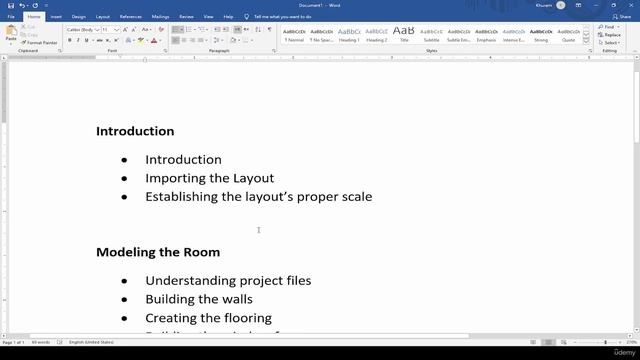
Task: Open the File tab
Action: pos(11,17)
